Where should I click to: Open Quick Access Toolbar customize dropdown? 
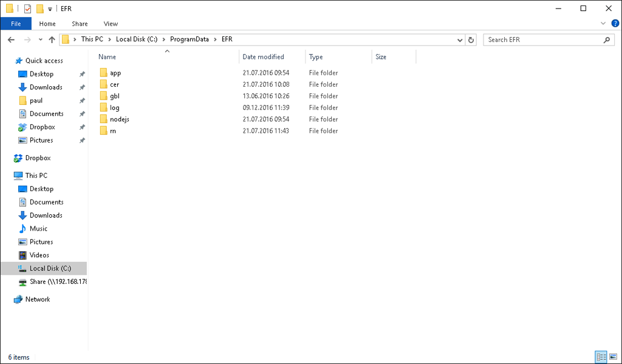(x=50, y=9)
